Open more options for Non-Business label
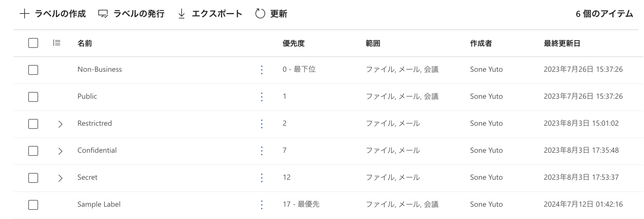Image resolution: width=644 pixels, height=219 pixels. click(x=262, y=70)
